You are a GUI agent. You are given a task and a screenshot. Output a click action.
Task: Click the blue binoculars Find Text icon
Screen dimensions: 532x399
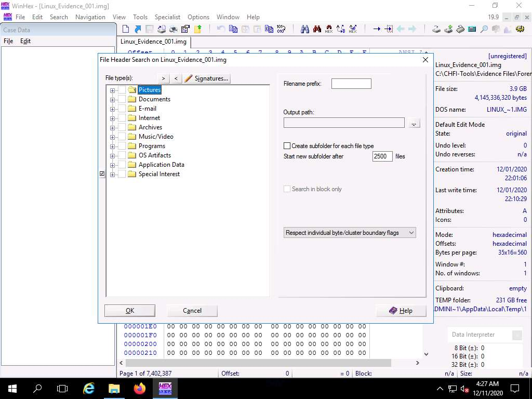click(x=304, y=29)
